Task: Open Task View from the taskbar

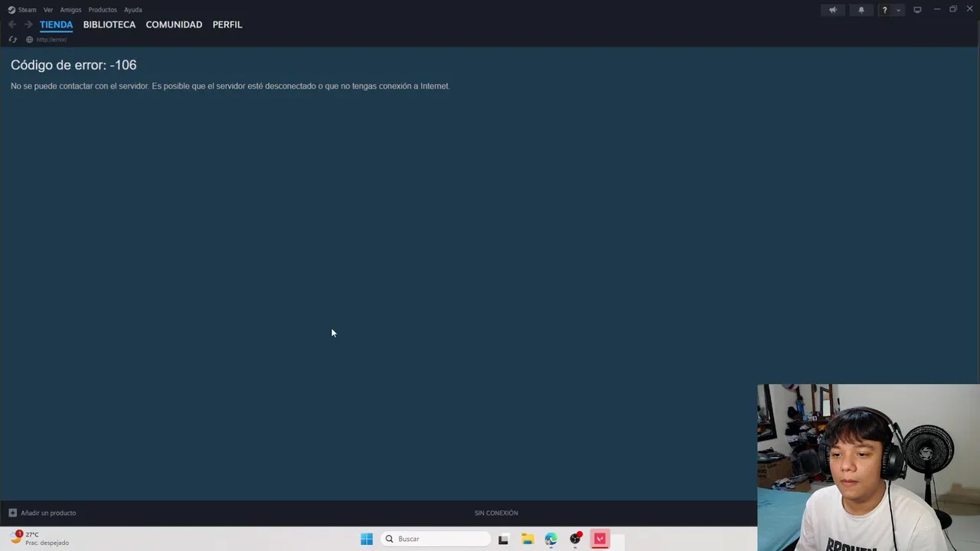Action: tap(503, 539)
